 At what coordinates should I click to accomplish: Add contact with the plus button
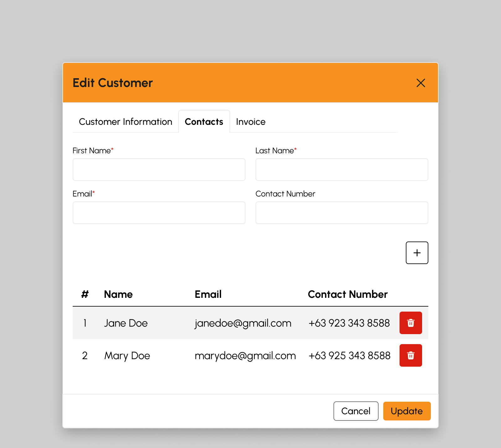[417, 253]
